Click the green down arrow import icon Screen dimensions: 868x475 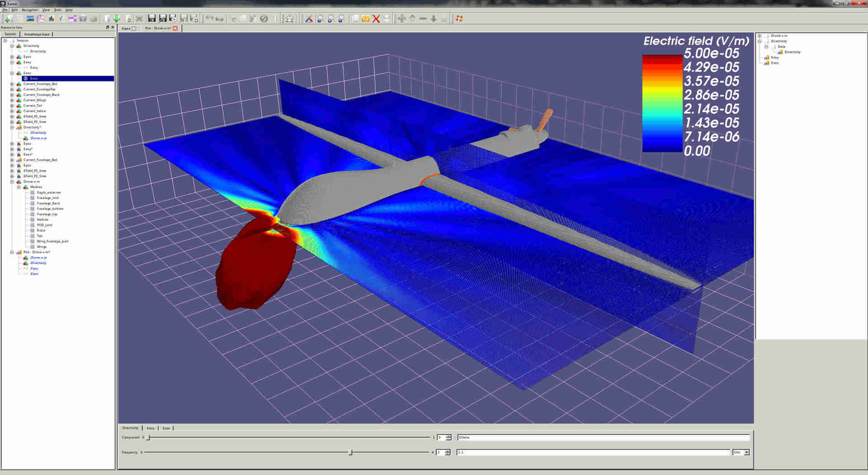tap(117, 19)
